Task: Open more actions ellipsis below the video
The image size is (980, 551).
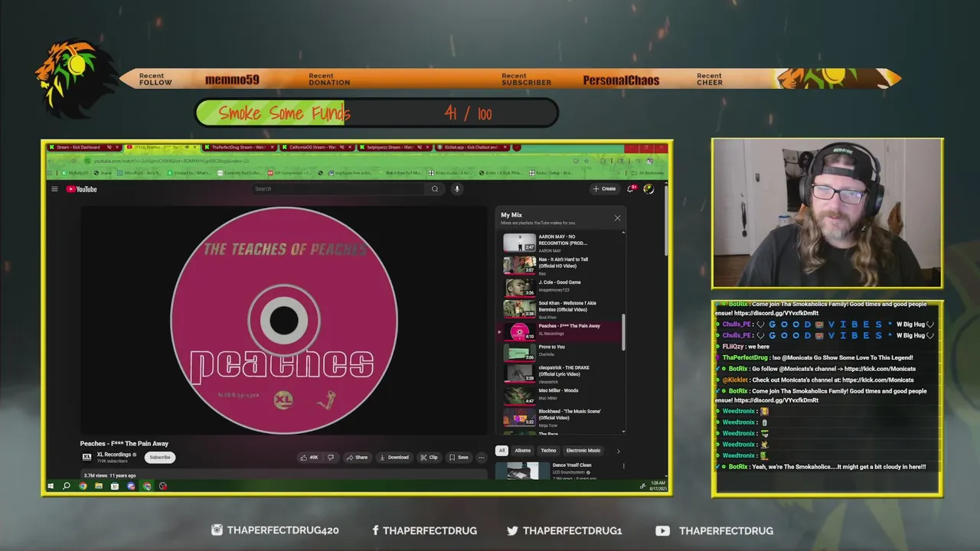Action: [x=482, y=458]
